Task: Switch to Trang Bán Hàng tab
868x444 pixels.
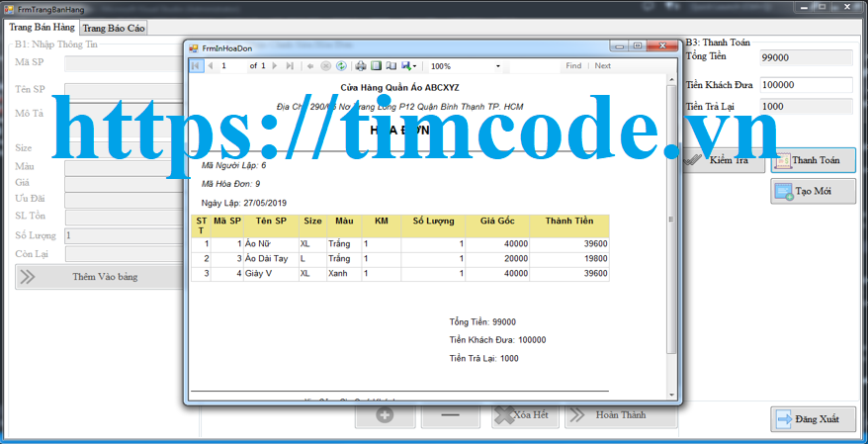Action: coord(43,27)
